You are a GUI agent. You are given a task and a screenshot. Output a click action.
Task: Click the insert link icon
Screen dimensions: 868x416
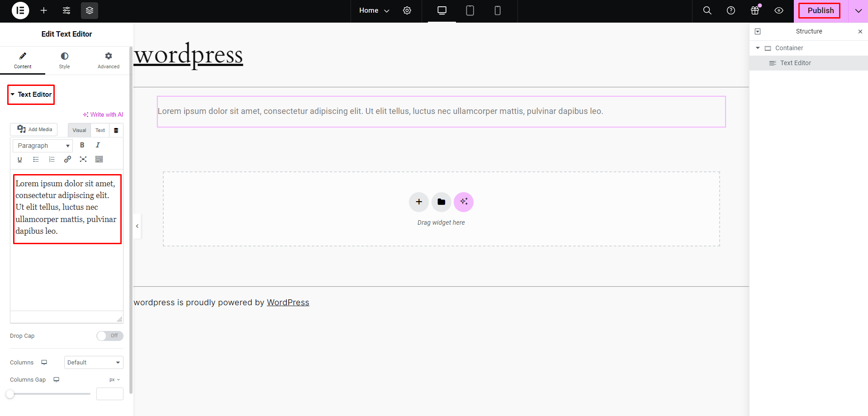pos(67,159)
